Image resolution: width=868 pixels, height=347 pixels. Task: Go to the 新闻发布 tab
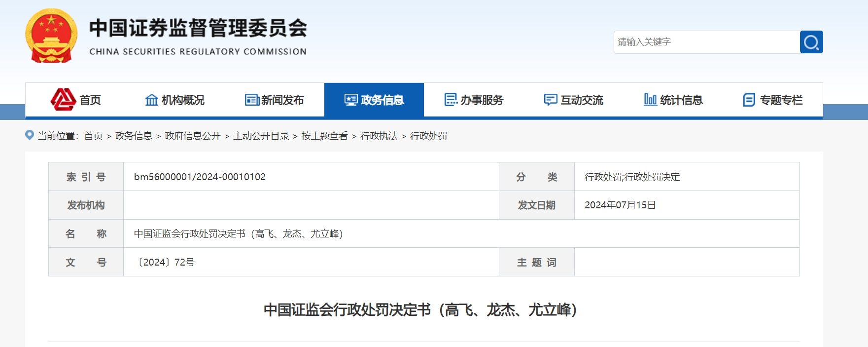275,100
